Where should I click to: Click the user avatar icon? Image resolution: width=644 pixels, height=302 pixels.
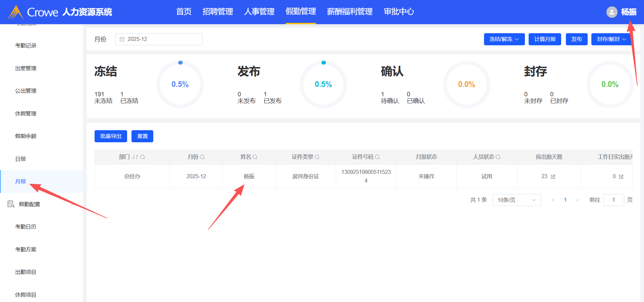coord(612,12)
